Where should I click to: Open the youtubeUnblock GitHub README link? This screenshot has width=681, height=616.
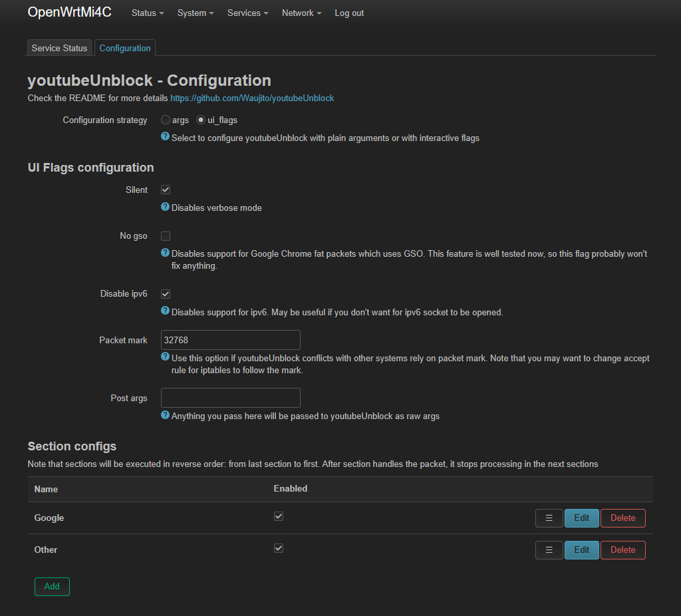(x=252, y=98)
